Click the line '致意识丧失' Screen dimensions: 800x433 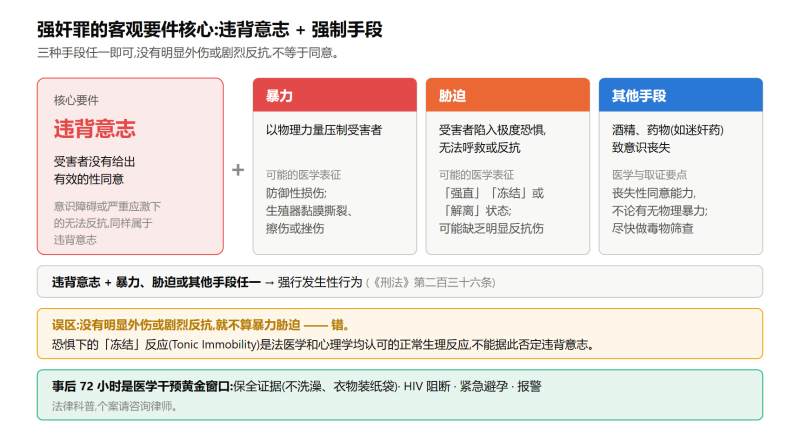pyautogui.click(x=641, y=148)
